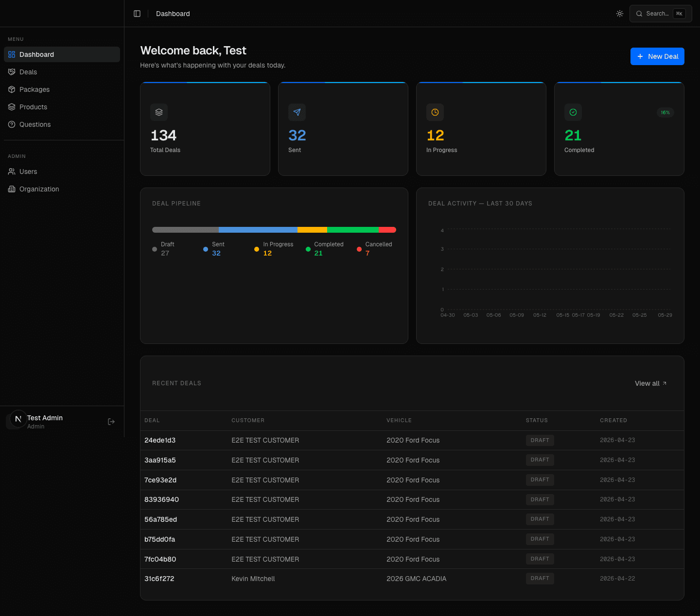Click deal b75dd0fa in Recent Deals

159,539
